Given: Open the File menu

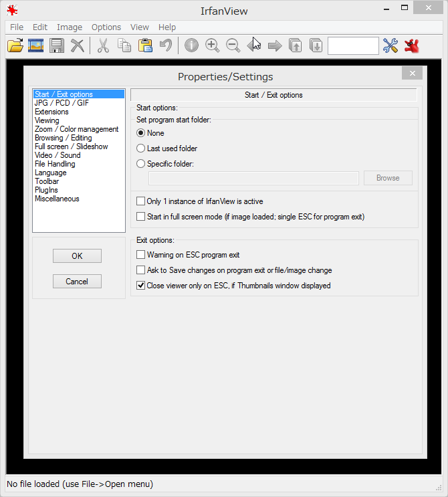Looking at the screenshot, I should coord(17,27).
